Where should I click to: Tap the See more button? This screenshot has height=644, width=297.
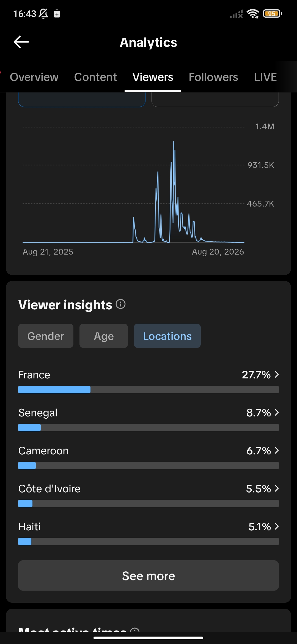(x=148, y=575)
